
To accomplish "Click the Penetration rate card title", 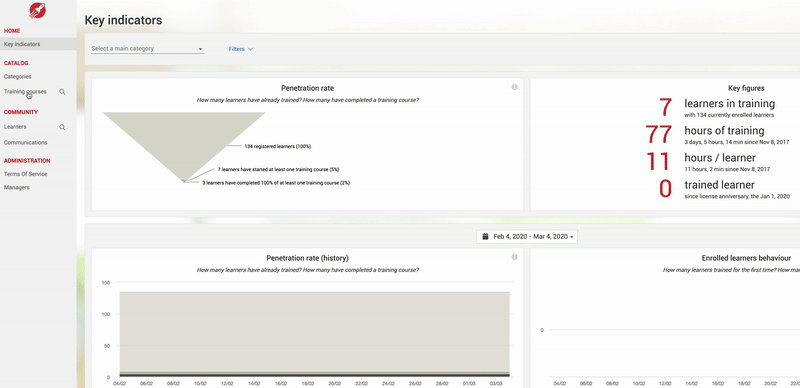I will pyautogui.click(x=308, y=88).
